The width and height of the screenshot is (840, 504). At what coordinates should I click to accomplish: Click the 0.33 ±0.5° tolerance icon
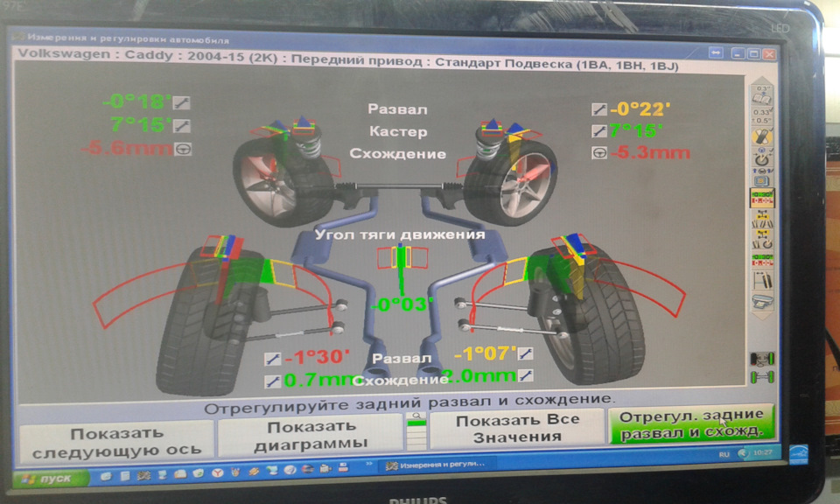click(x=762, y=115)
